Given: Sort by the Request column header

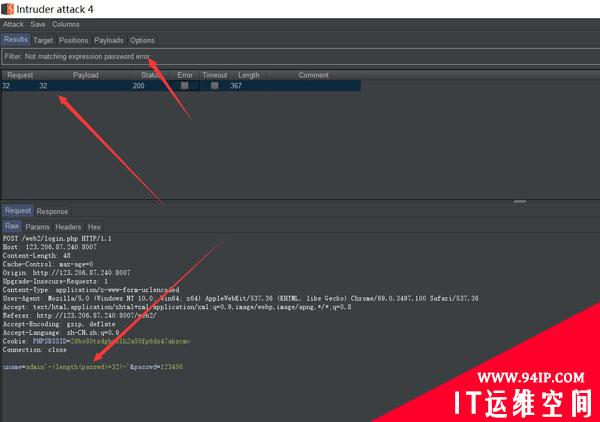Looking at the screenshot, I should pos(20,75).
